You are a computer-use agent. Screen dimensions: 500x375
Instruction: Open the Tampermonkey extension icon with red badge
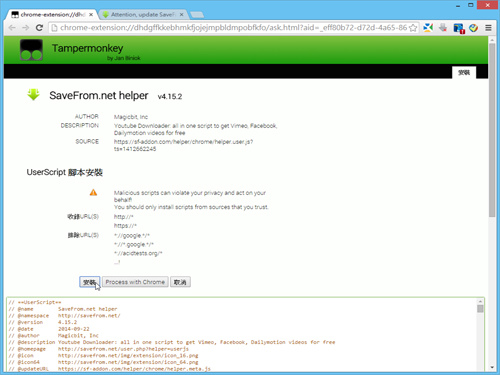tap(459, 28)
